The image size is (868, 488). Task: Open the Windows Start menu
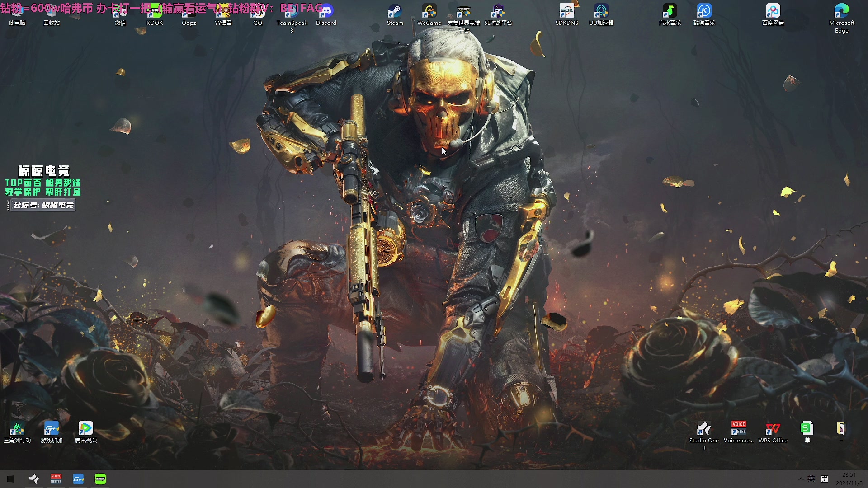[x=11, y=479]
